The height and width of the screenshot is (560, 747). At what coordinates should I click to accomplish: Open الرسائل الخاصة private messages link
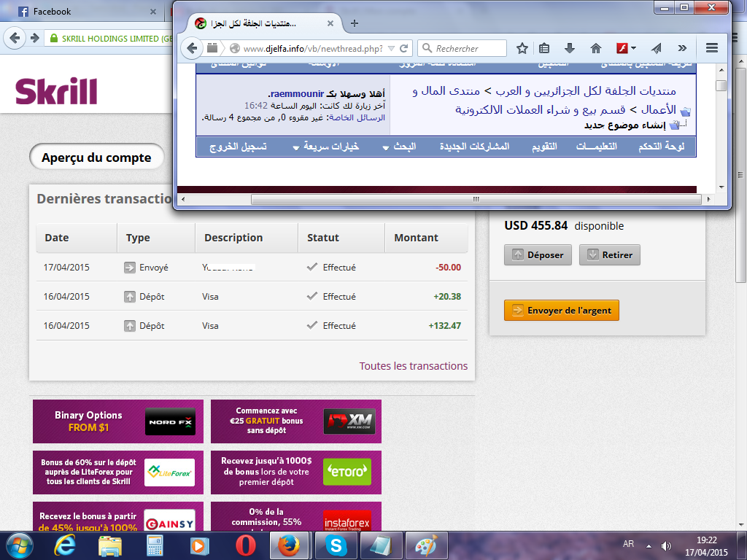[x=357, y=117]
